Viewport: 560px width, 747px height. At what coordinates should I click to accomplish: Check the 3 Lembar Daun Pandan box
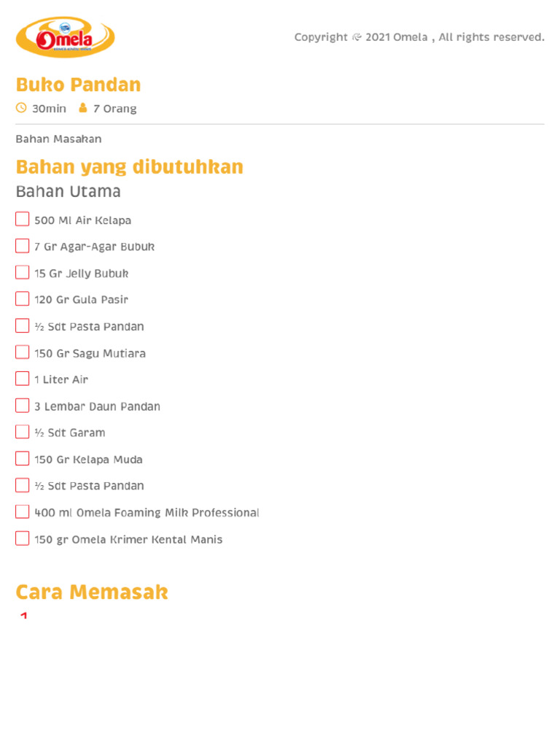(x=23, y=406)
